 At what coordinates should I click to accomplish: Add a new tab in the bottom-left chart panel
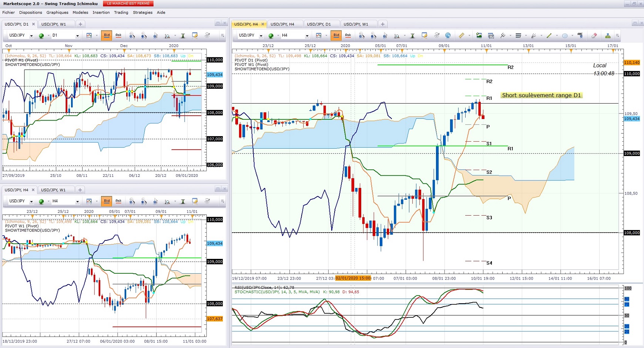point(80,190)
